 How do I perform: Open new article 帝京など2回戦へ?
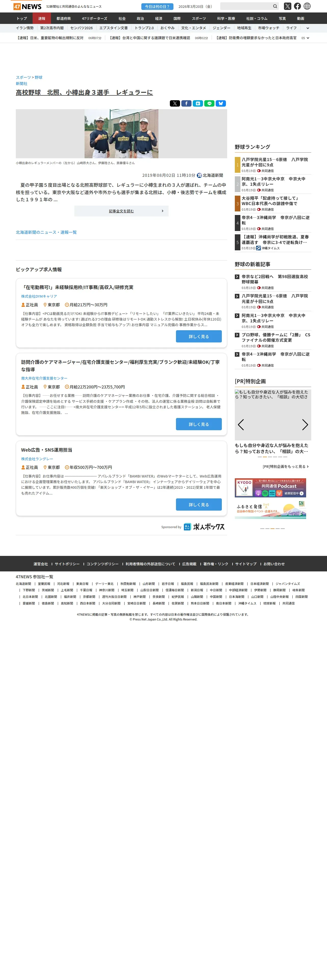[x=275, y=279]
